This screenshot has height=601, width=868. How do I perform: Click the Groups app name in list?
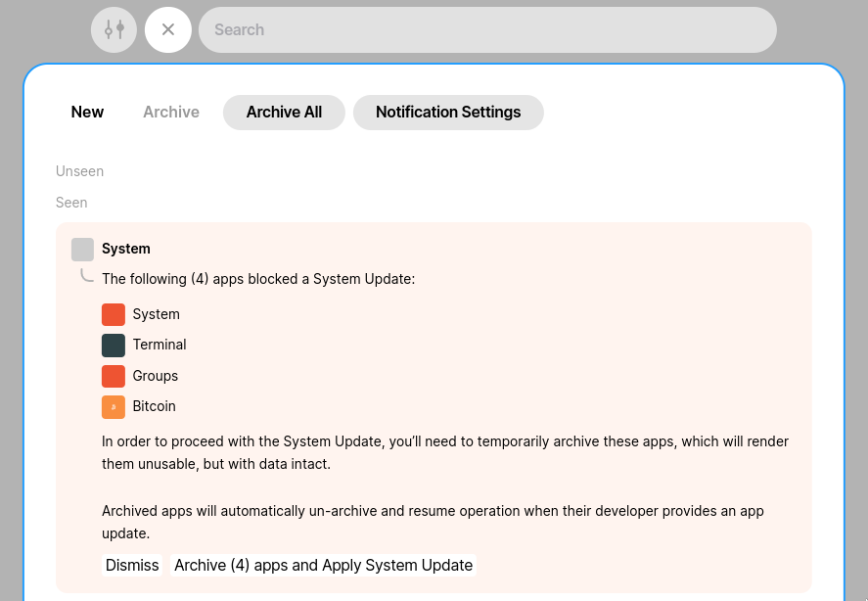(x=156, y=376)
